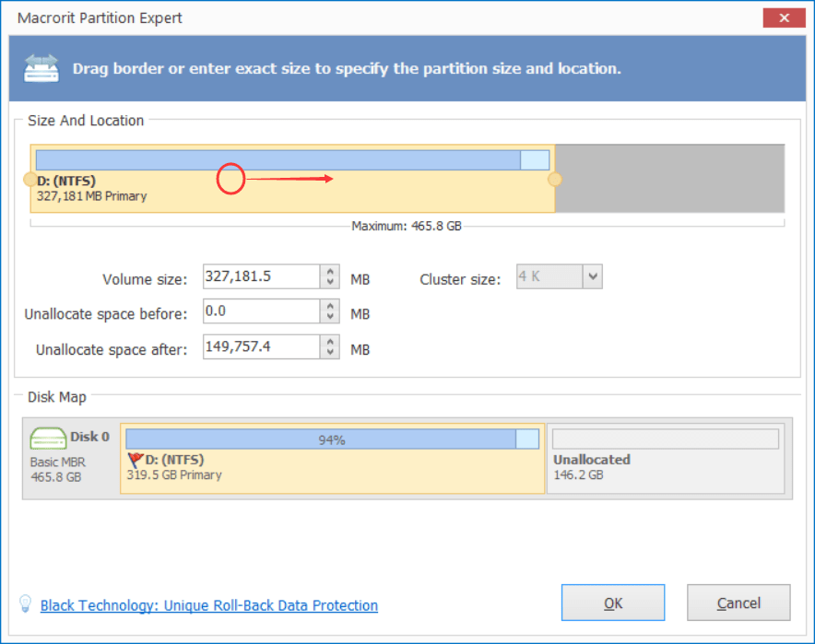Increase Unallocate space before value
815x644 pixels.
(330, 306)
